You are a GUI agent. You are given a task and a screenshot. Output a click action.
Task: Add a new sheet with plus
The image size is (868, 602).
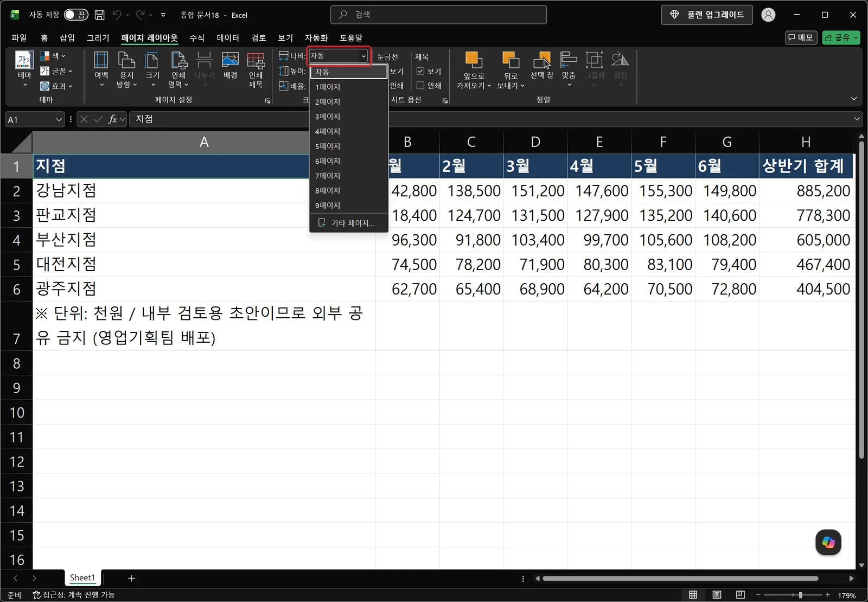[x=131, y=578]
